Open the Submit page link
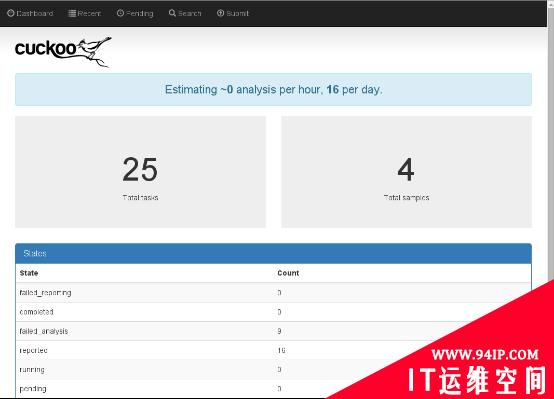The image size is (554, 399). pyautogui.click(x=233, y=13)
